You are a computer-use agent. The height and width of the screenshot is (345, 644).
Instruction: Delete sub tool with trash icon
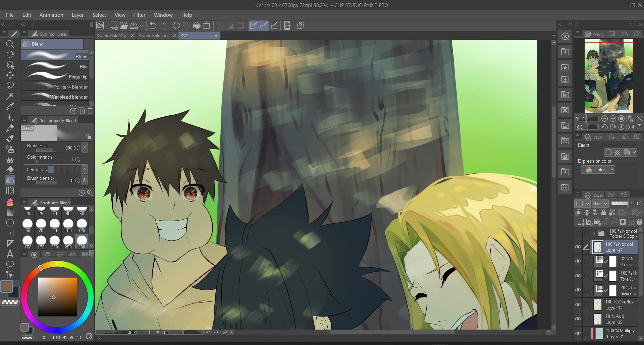pos(90,111)
